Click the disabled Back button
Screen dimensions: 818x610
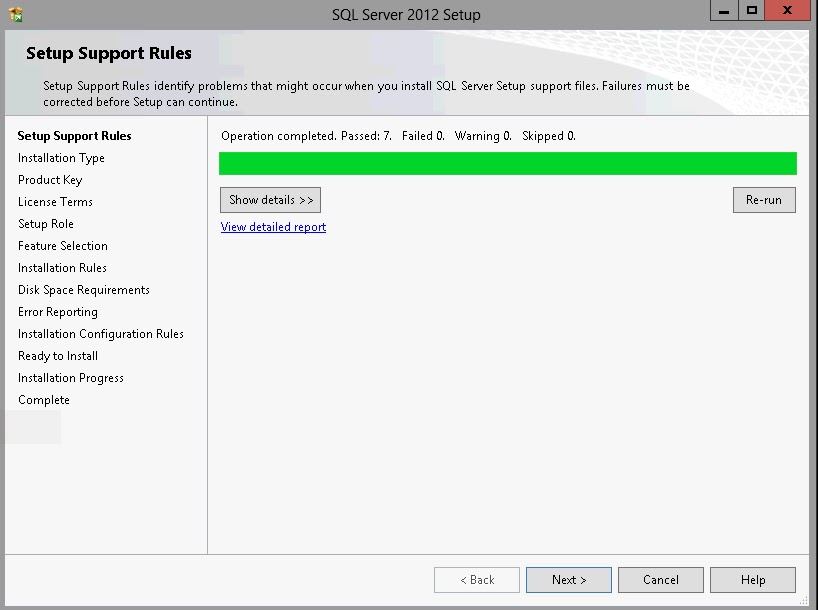point(477,580)
